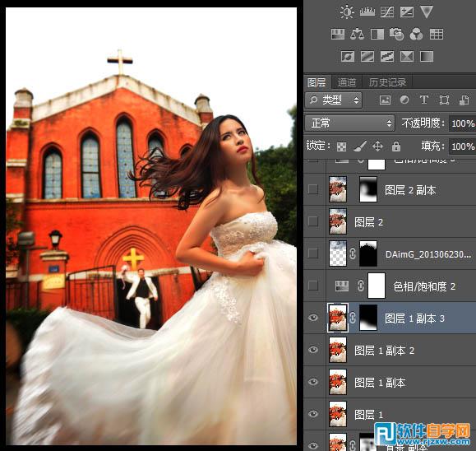Hide the 图层 1 副本 3 layer

coord(313,318)
